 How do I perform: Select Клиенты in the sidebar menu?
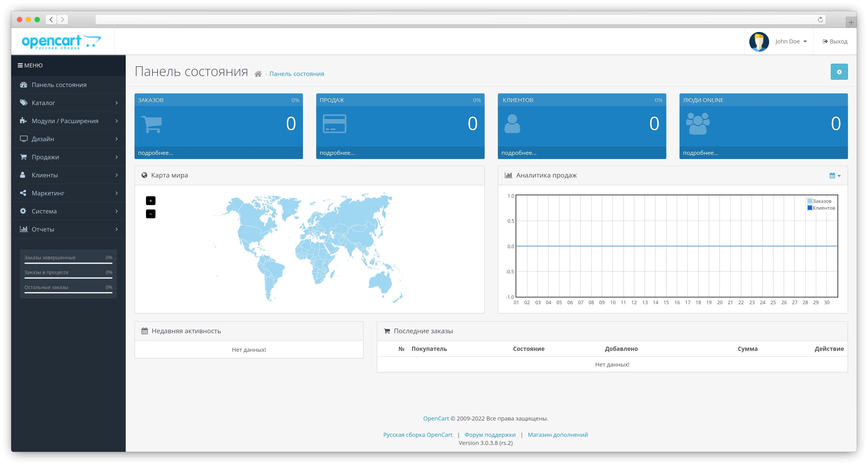pyautogui.click(x=44, y=175)
